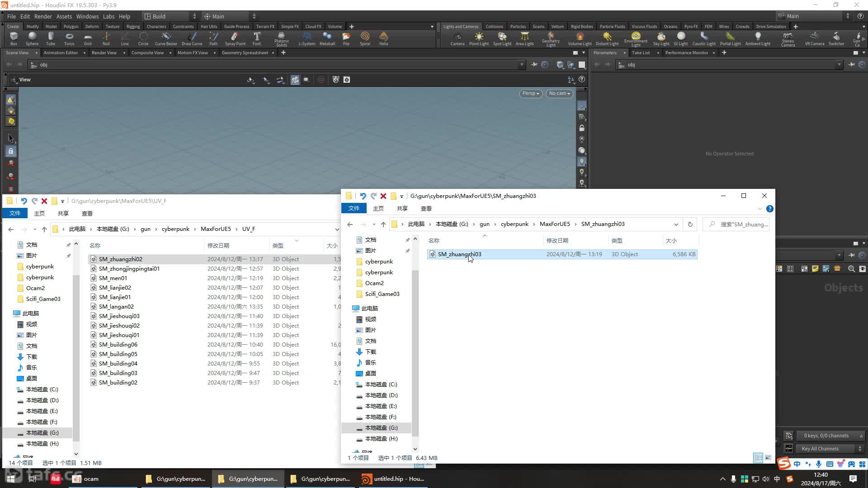Click MaxForUE5 breadcrumb in SM_zhuangzhi03 window
This screenshot has height=488, width=868.
tap(555, 224)
